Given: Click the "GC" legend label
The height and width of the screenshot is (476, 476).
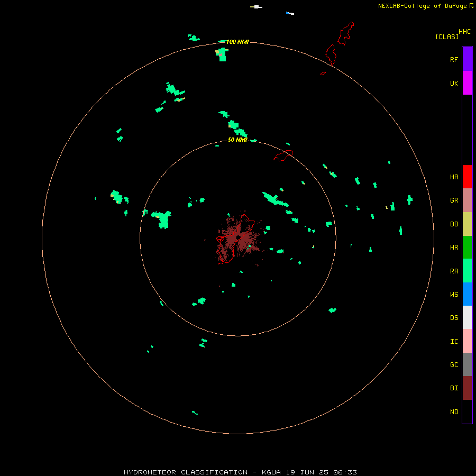Looking at the screenshot, I should 454,365.
